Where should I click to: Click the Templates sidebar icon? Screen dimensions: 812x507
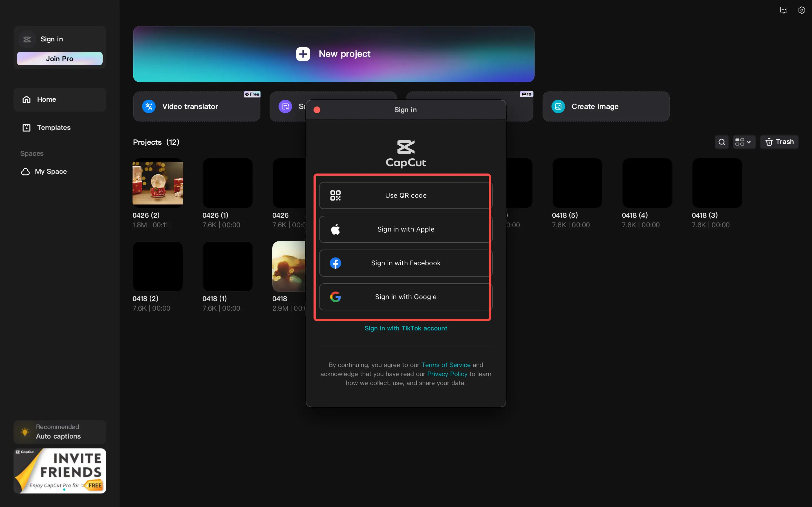(x=26, y=127)
